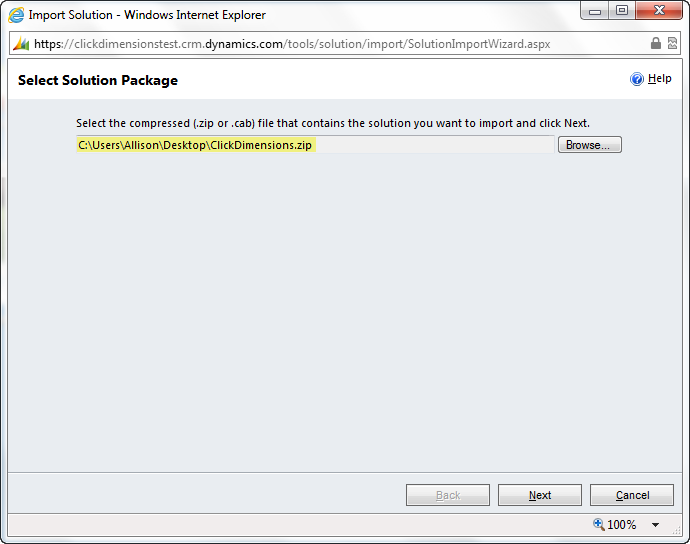
Task: Click the blue Help question mark icon
Action: tap(637, 79)
